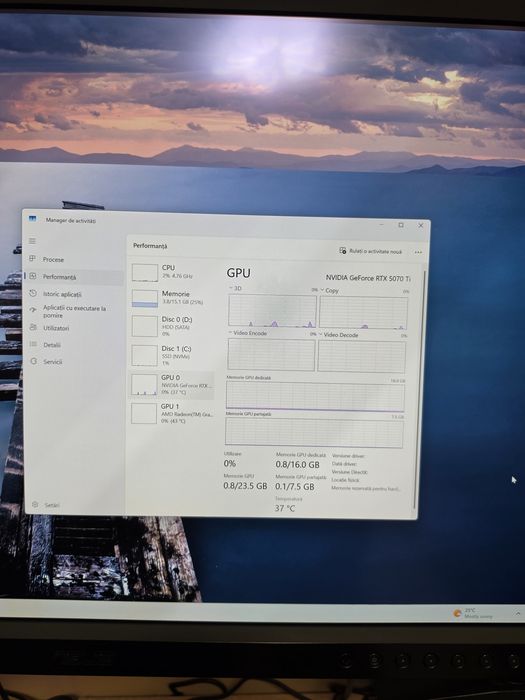This screenshot has width=525, height=700.
Task: Expand the taskbar hidden icons chevron
Action: click(518, 613)
